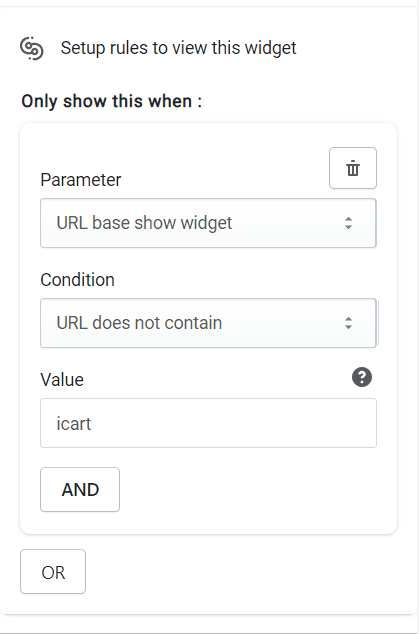Open the help tooltip beside Value

(x=362, y=377)
